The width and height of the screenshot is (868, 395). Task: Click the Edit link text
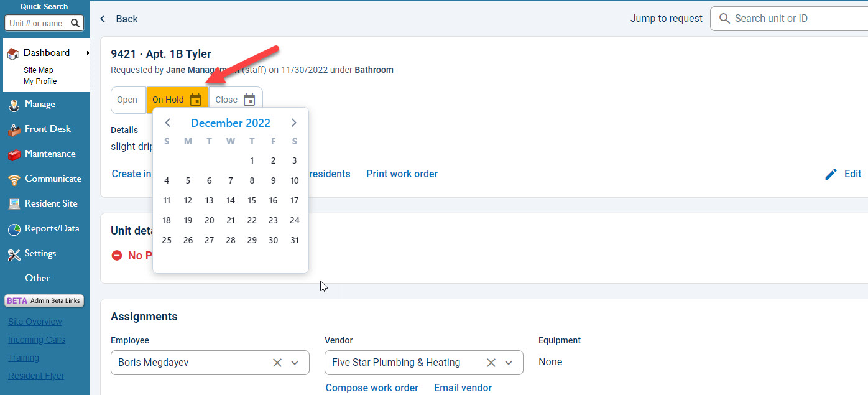852,174
